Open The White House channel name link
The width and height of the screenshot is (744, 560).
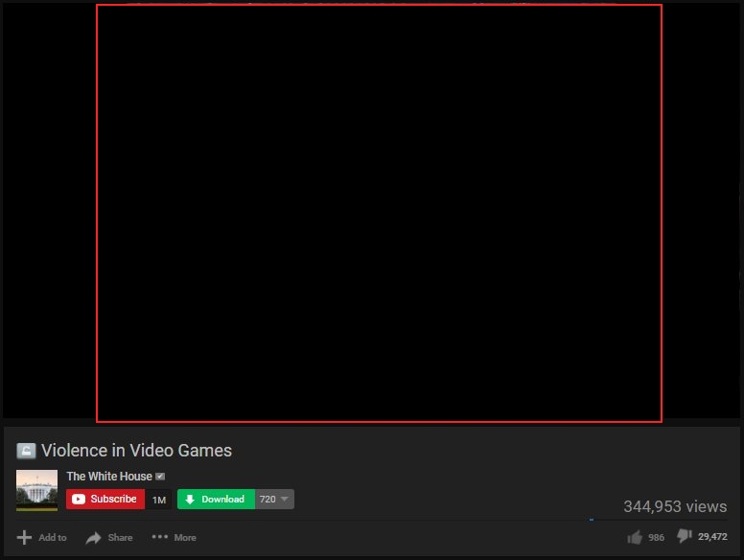[x=109, y=476]
